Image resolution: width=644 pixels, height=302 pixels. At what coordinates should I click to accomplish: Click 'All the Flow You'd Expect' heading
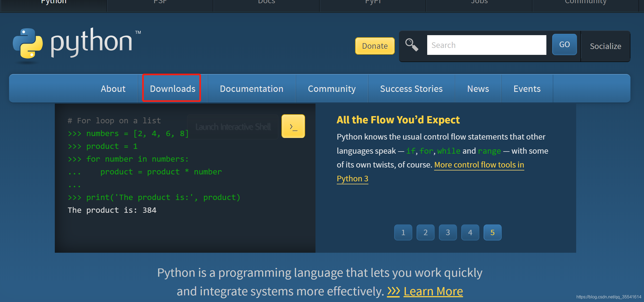point(398,120)
